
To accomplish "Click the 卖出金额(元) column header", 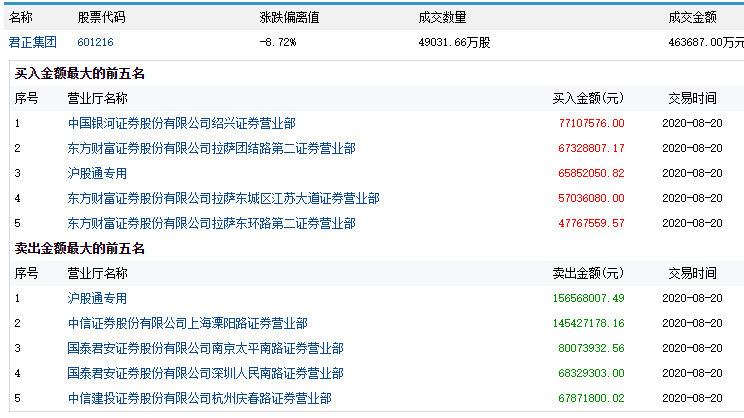I will [588, 273].
